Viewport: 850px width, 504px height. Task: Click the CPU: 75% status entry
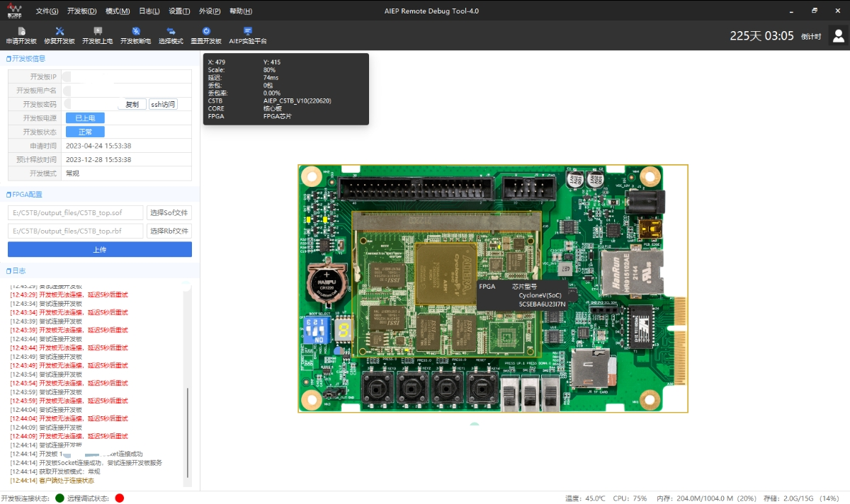(630, 498)
